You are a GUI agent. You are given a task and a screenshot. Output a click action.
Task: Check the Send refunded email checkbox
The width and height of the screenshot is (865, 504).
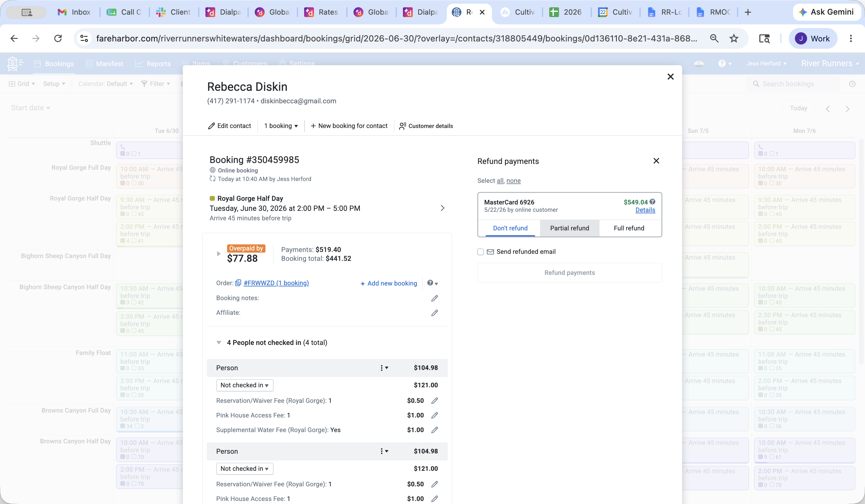[x=481, y=252]
